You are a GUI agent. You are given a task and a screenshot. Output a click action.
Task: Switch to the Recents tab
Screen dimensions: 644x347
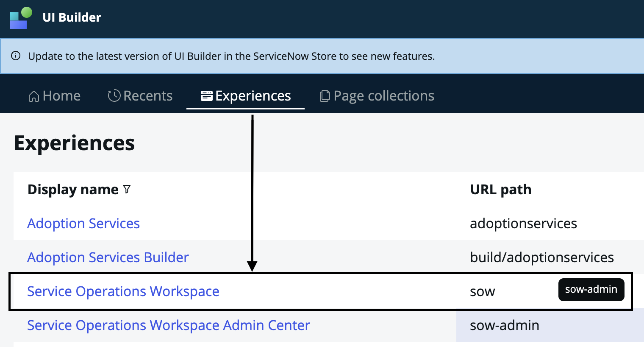tap(140, 96)
